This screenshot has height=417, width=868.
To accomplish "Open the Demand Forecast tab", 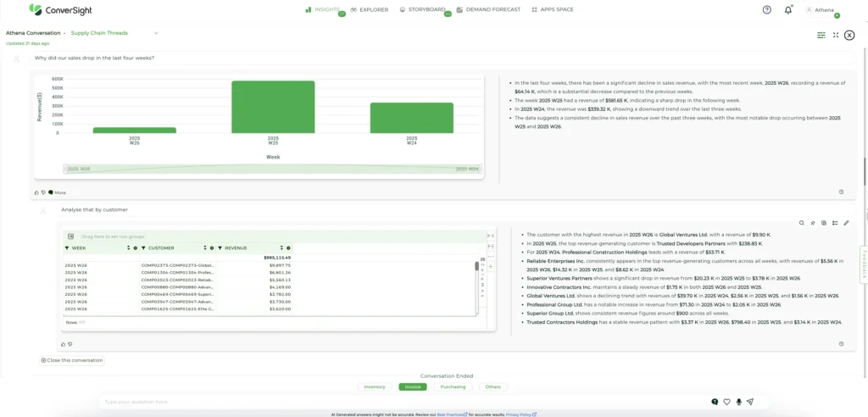I will pyautogui.click(x=487, y=10).
